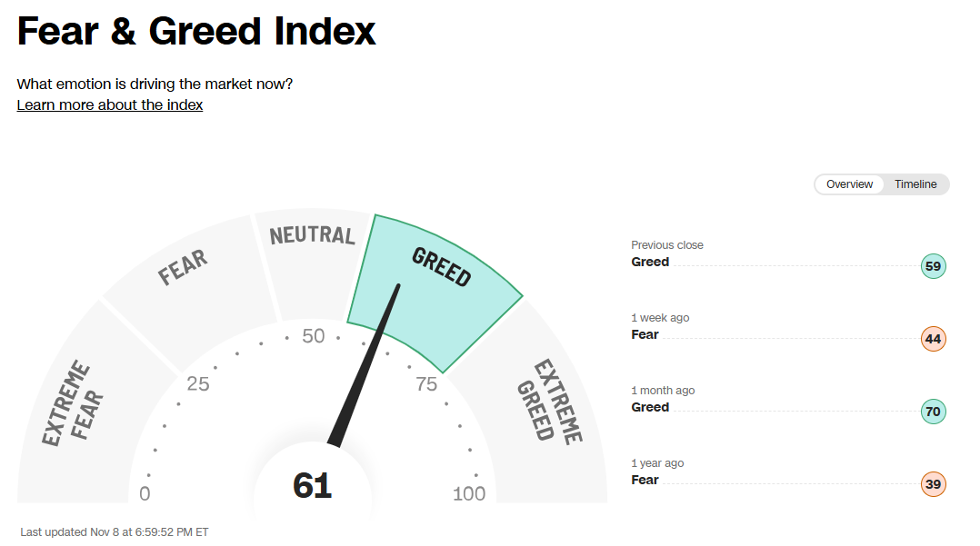Screen dimensions: 980x546
Task: Switch to the Timeline tab
Action: coord(915,184)
